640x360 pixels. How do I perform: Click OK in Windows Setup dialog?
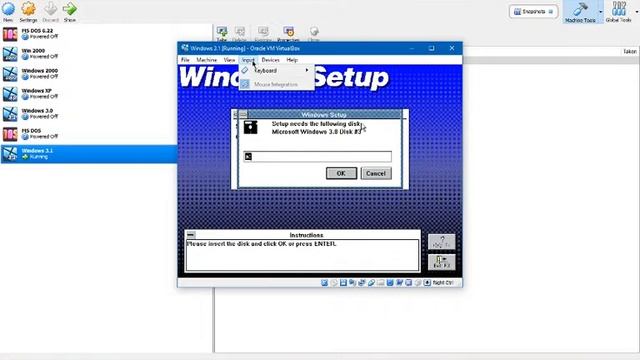pyautogui.click(x=341, y=173)
